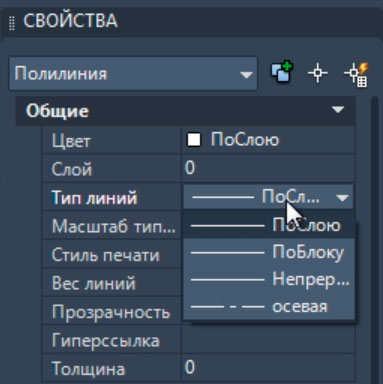Choose ПоСлою linetype in dropdown list
383x384 pixels.
[x=269, y=225]
